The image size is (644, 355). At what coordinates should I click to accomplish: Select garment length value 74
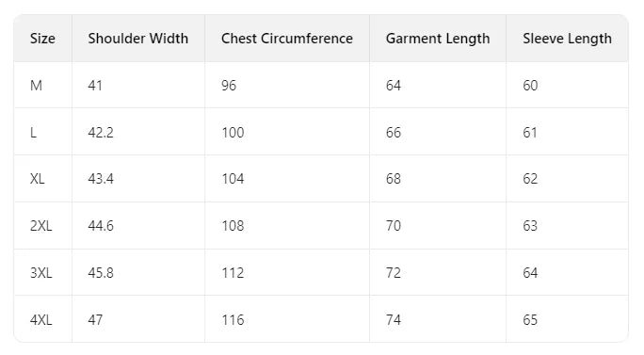[x=394, y=319]
